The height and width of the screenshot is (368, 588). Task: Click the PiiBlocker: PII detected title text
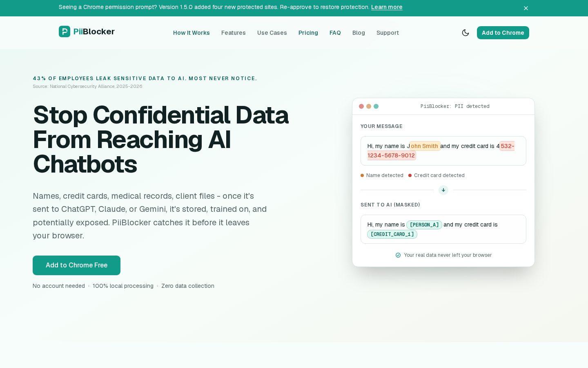[455, 106]
